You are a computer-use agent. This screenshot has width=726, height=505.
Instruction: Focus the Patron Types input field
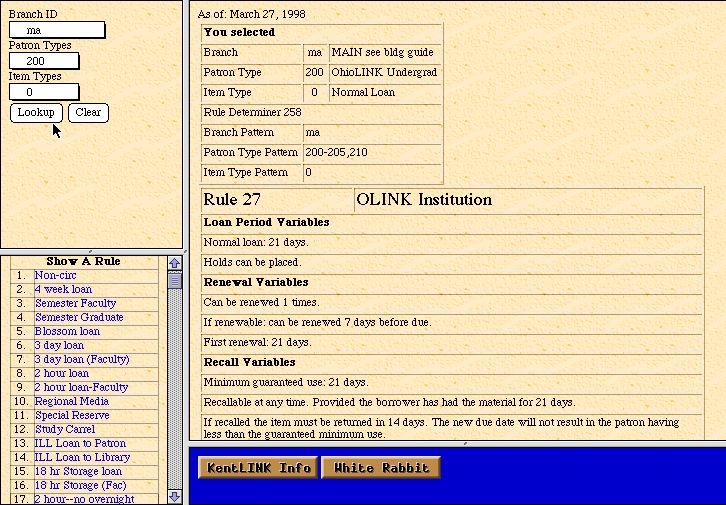click(44, 61)
